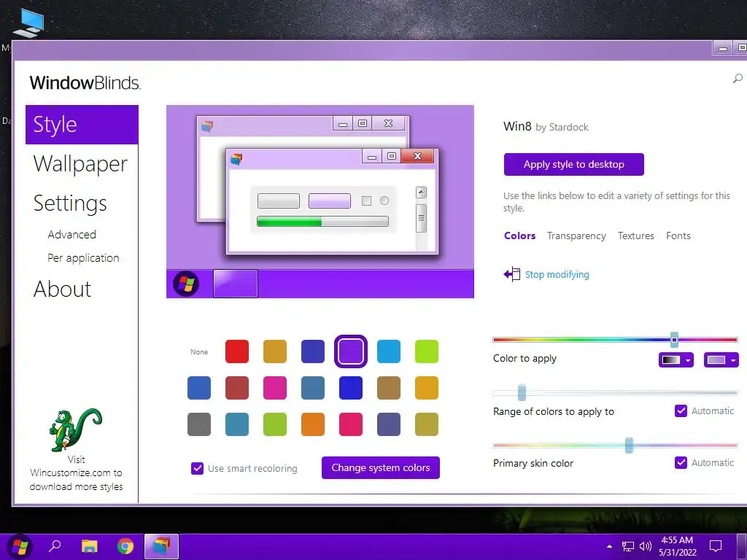Screen dimensions: 747x560
Task: Open the notification center icon
Action: click(x=716, y=546)
